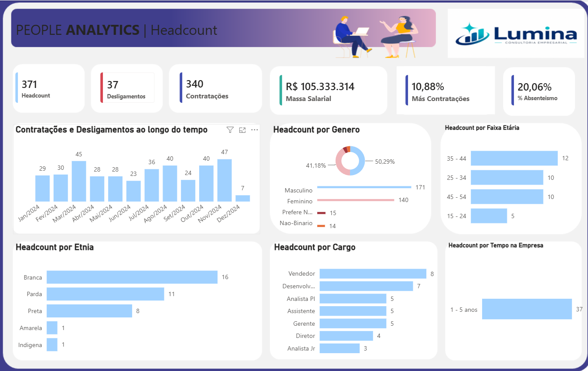
Task: Open more options (ellipsis) on Contratações chart
Action: 255,130
